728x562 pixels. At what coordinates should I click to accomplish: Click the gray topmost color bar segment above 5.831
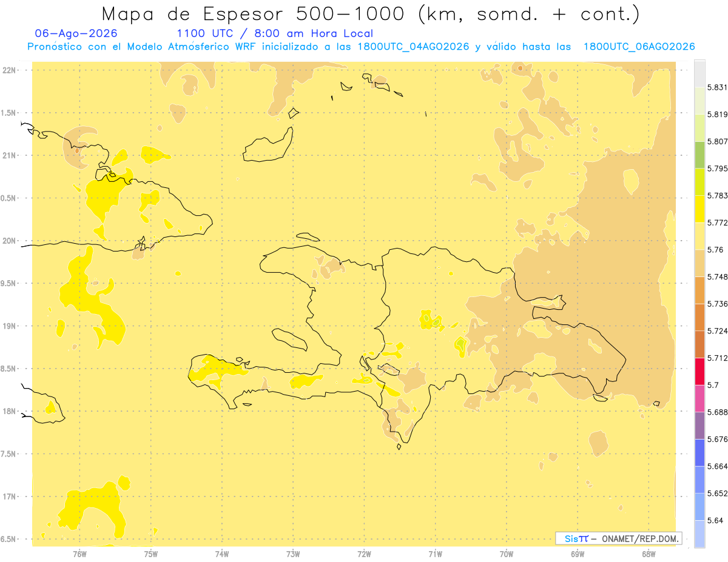[x=699, y=73]
